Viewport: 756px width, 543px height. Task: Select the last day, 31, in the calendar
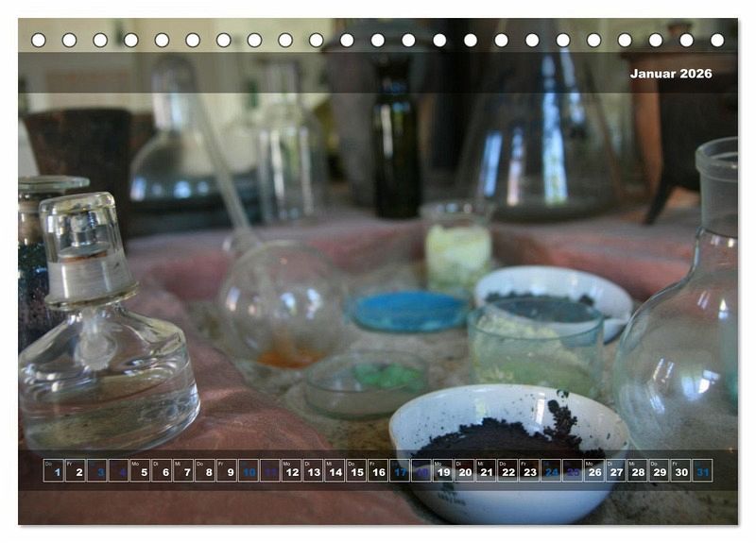click(x=702, y=470)
